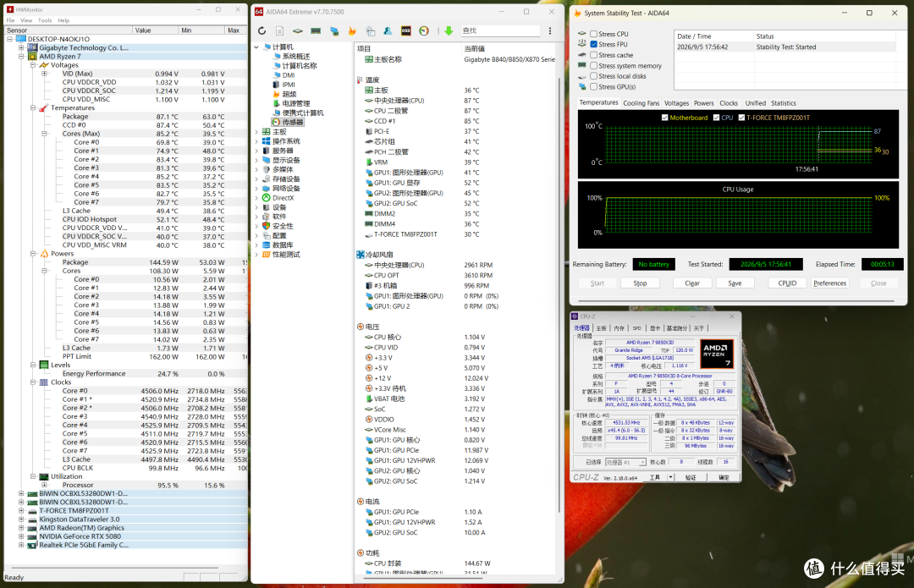Image resolution: width=914 pixels, height=588 pixels.
Task: Expand the 操作系统 node in AIDA64 tree
Action: pos(256,141)
